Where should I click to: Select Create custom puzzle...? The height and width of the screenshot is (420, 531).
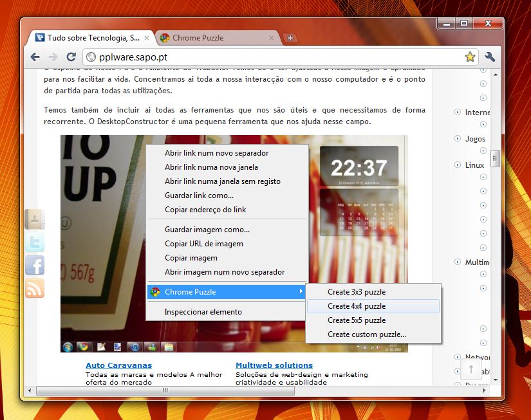click(x=373, y=334)
